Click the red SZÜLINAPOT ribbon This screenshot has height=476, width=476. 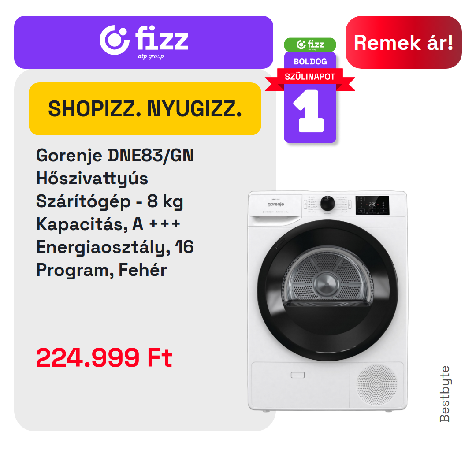click(310, 77)
